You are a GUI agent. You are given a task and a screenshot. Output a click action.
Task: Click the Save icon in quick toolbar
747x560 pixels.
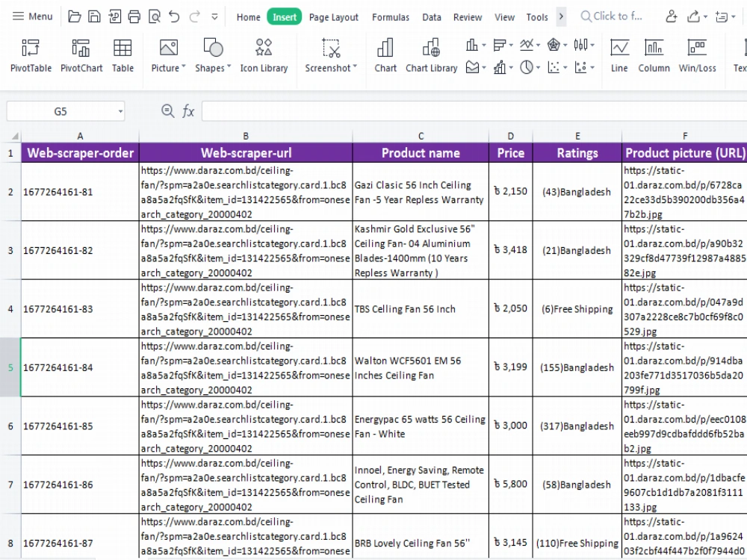tap(94, 17)
